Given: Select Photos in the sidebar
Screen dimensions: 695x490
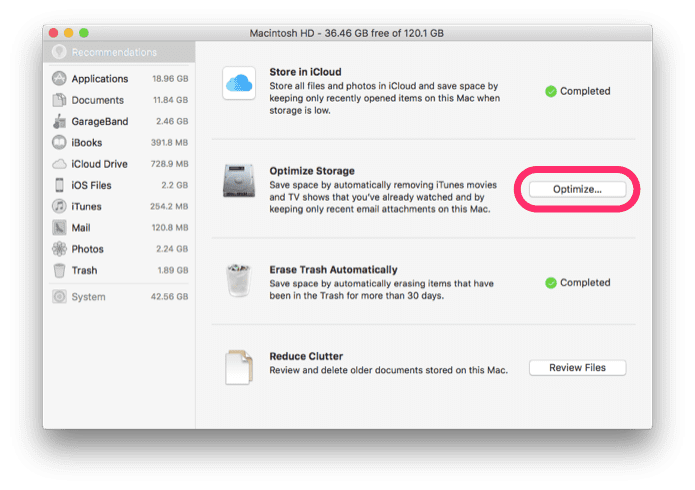Looking at the screenshot, I should 120,249.
